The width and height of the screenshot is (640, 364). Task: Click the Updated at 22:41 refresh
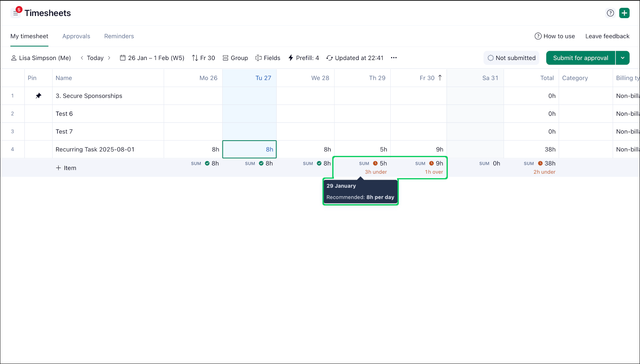(x=355, y=58)
